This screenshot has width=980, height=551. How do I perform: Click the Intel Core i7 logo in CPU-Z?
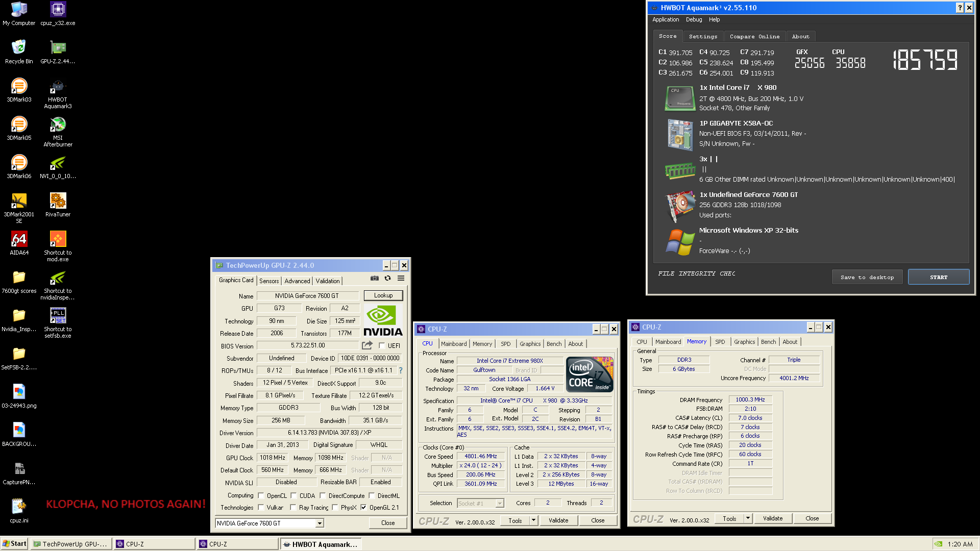[590, 374]
